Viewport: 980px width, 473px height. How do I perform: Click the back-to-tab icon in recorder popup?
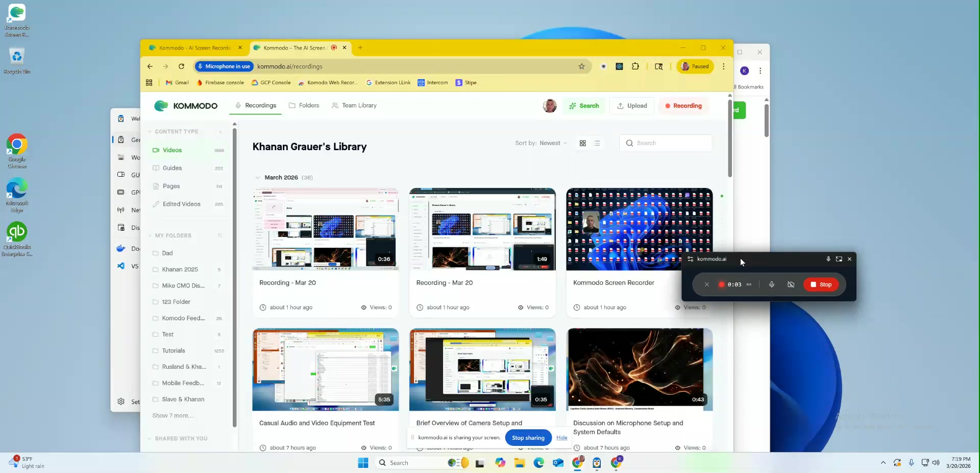839,259
